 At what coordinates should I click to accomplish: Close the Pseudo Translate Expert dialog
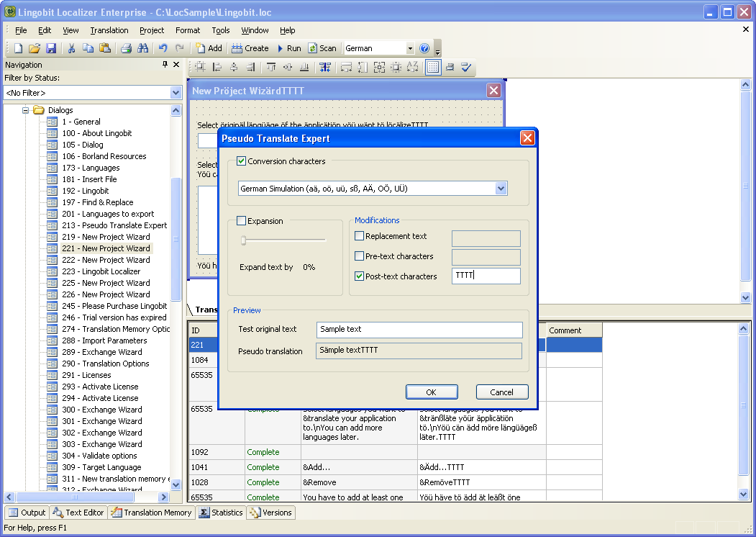click(527, 138)
